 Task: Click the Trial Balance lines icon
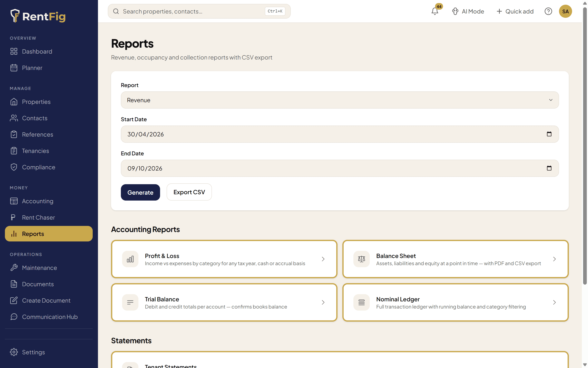pos(130,302)
